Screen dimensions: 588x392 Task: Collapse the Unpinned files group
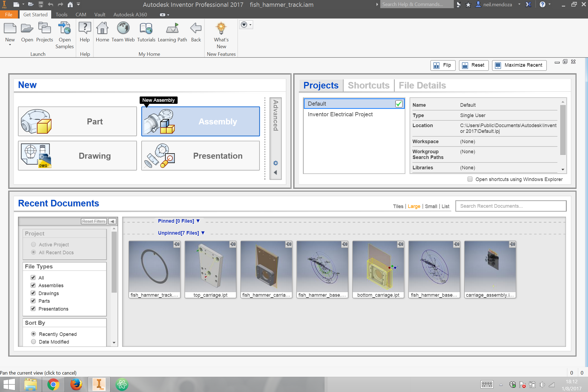click(x=203, y=233)
